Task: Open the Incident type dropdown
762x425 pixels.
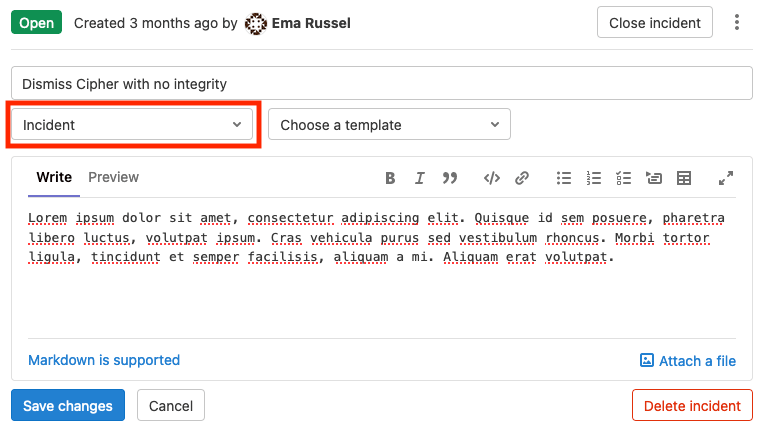Action: (132, 125)
